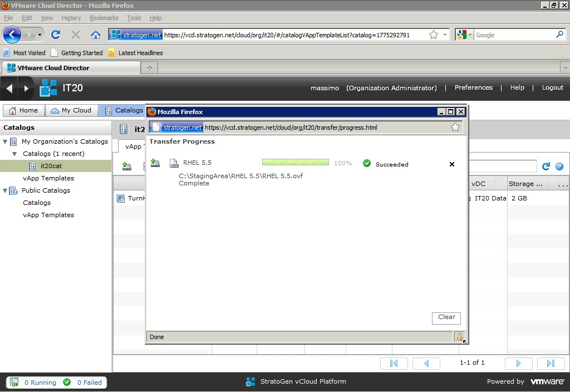The height and width of the screenshot is (392, 570).
Task: Select vApp Templates under My Organization's Catalogs
Action: 48,178
